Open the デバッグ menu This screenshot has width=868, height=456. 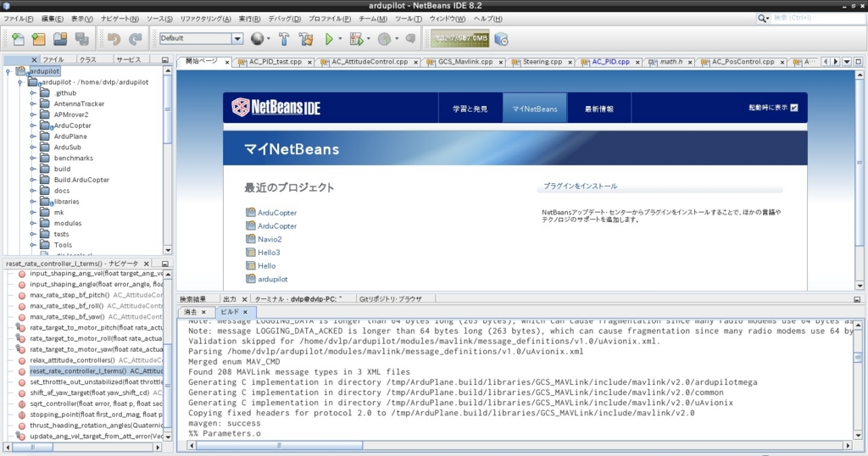click(285, 19)
